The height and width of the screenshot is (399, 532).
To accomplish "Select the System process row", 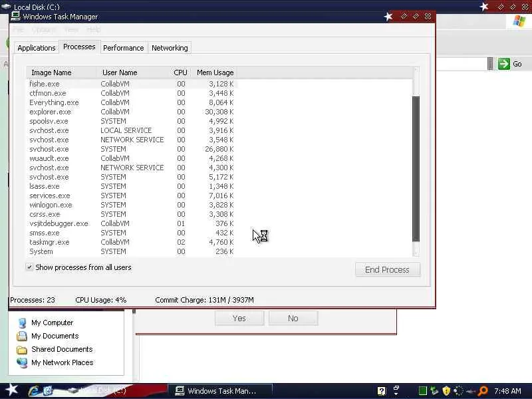I will coord(132,252).
